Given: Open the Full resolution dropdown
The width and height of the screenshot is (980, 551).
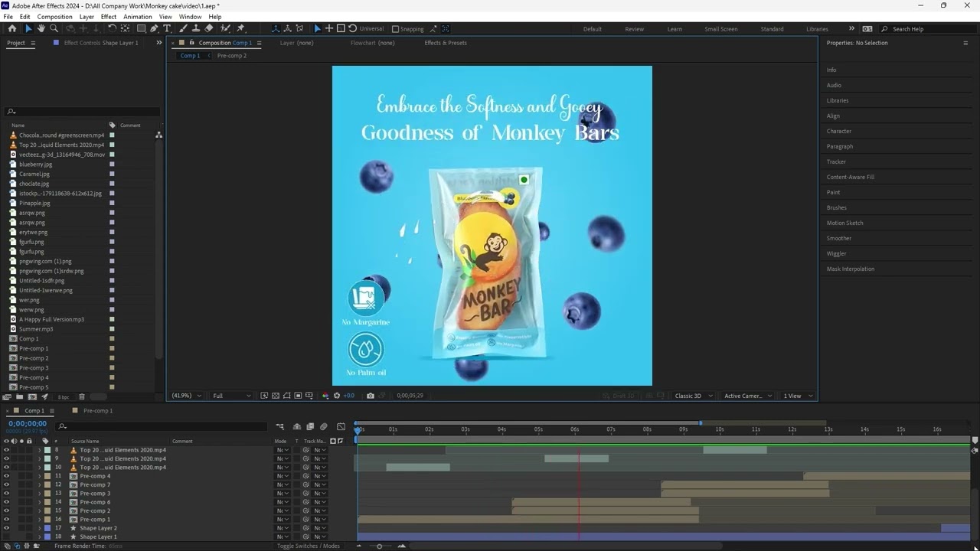Looking at the screenshot, I should pos(231,396).
